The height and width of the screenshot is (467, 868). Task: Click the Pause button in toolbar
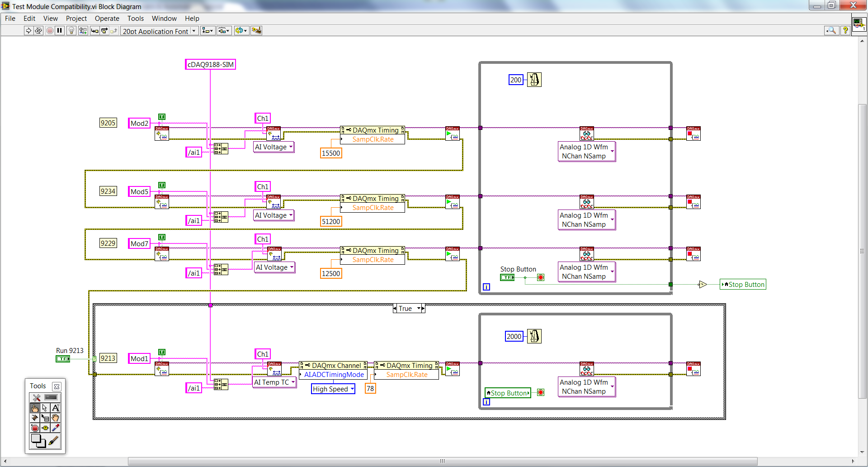pos(60,30)
